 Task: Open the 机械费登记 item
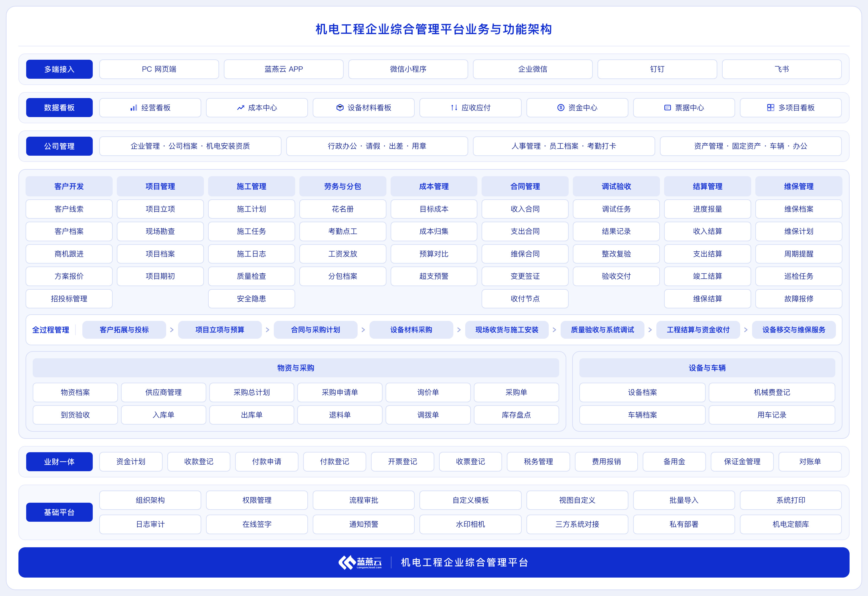(772, 392)
